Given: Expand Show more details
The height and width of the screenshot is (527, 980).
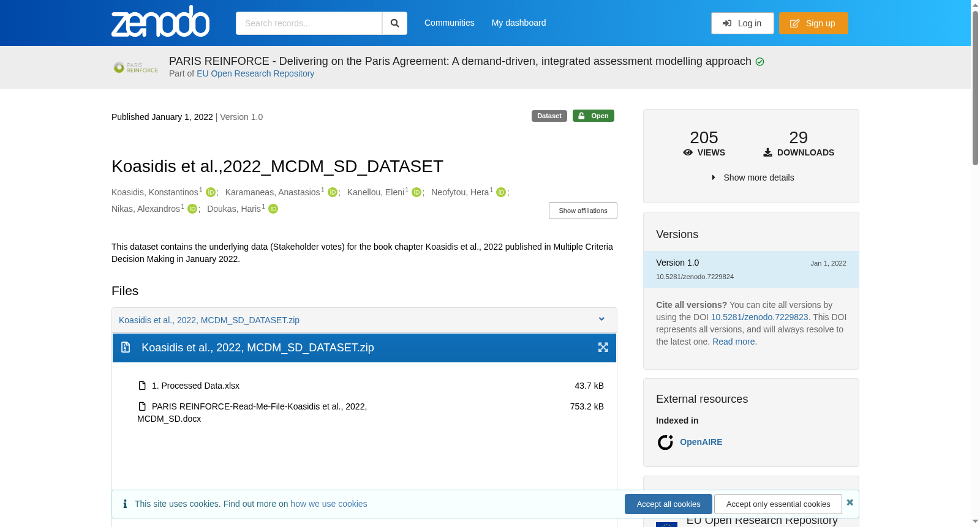Looking at the screenshot, I should pos(752,178).
